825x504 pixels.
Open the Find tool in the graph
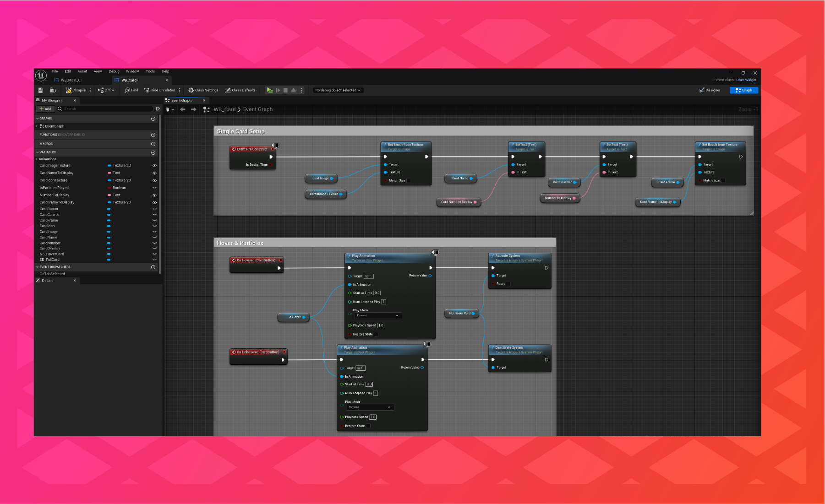coord(131,90)
